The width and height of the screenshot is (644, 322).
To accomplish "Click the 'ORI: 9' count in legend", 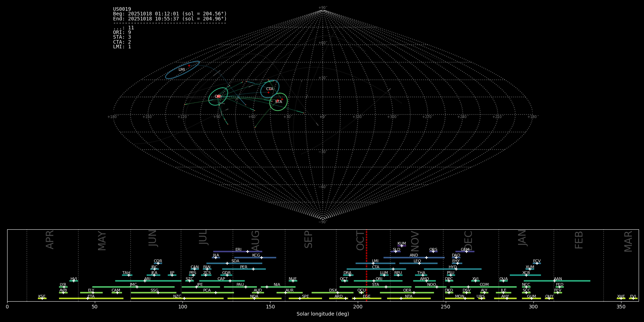I will [122, 33].
